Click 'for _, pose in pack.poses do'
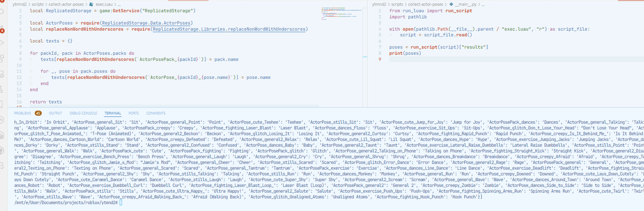Viewport: 644px width, 211px height. click(78, 71)
